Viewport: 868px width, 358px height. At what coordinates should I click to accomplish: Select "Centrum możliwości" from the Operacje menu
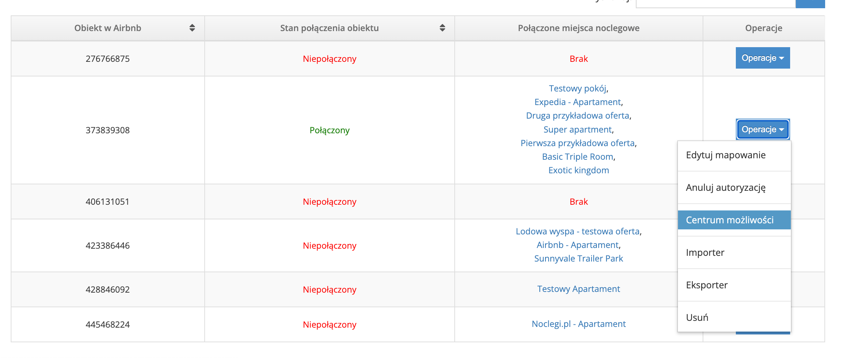[x=734, y=220]
